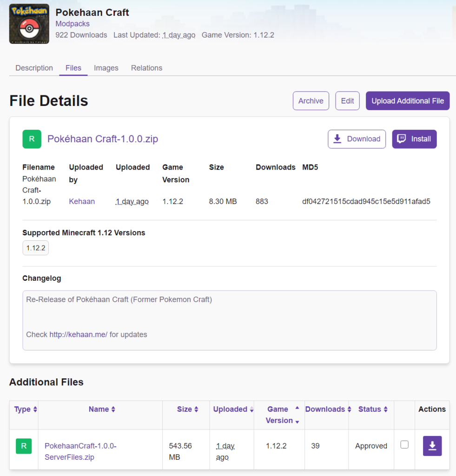This screenshot has height=476, width=456.
Task: Sort additional files by Game Version column
Action: tap(281, 415)
